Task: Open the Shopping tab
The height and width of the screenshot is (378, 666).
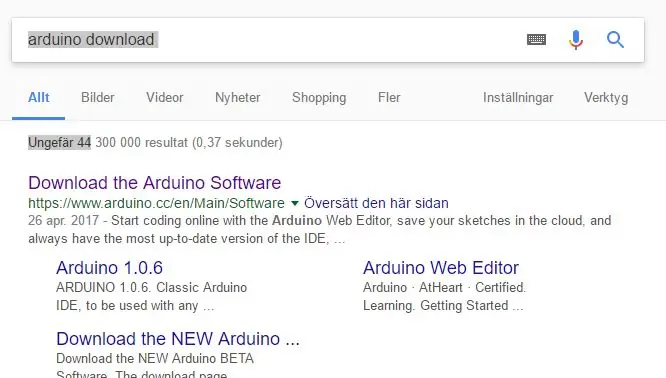Action: (x=319, y=97)
